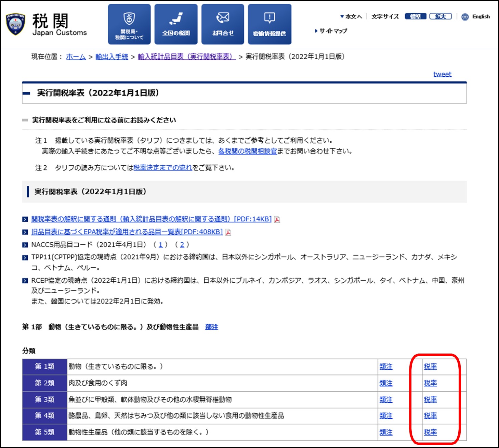Screen dimensions: 499x448
Task: Switch the page language to English
Action: [482, 16]
